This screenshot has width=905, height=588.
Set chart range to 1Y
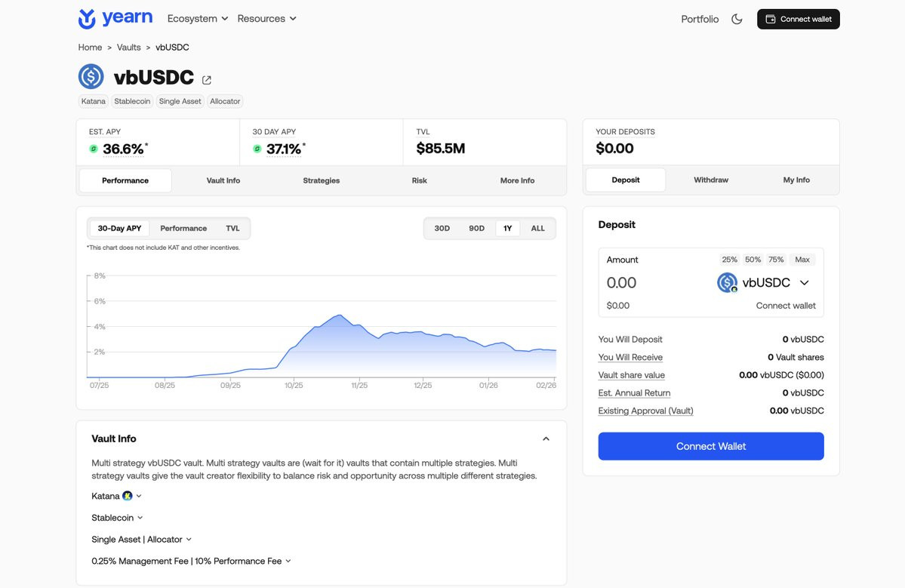pos(508,229)
